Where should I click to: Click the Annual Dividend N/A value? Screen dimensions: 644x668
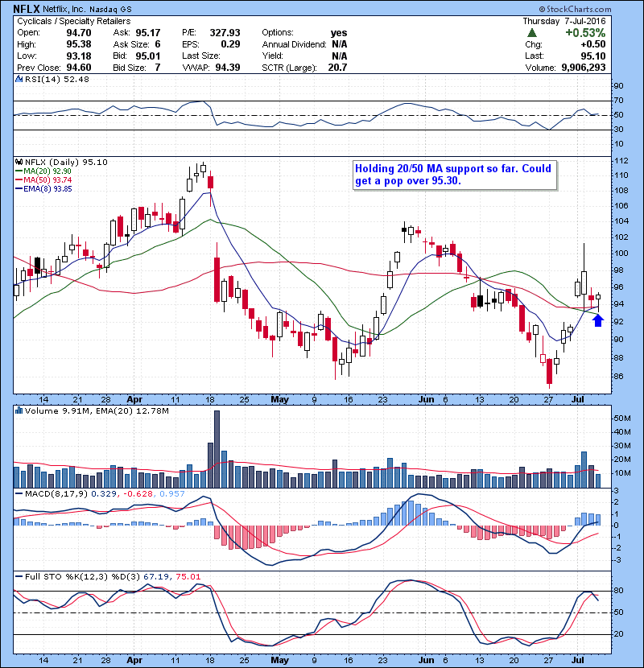340,44
